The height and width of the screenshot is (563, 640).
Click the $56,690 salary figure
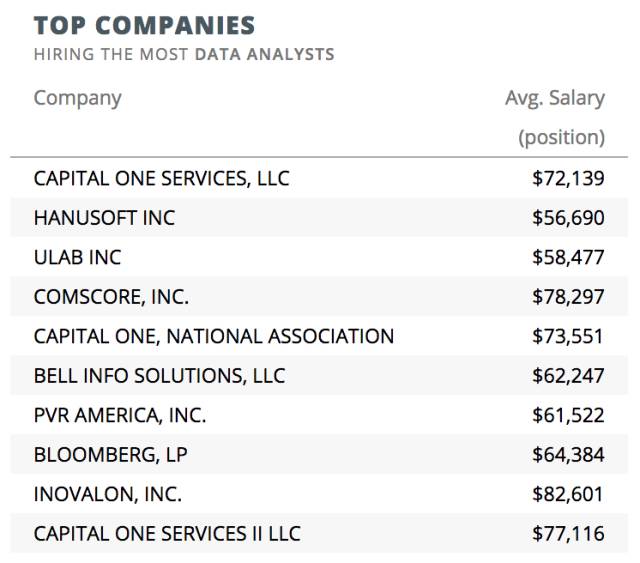568,218
